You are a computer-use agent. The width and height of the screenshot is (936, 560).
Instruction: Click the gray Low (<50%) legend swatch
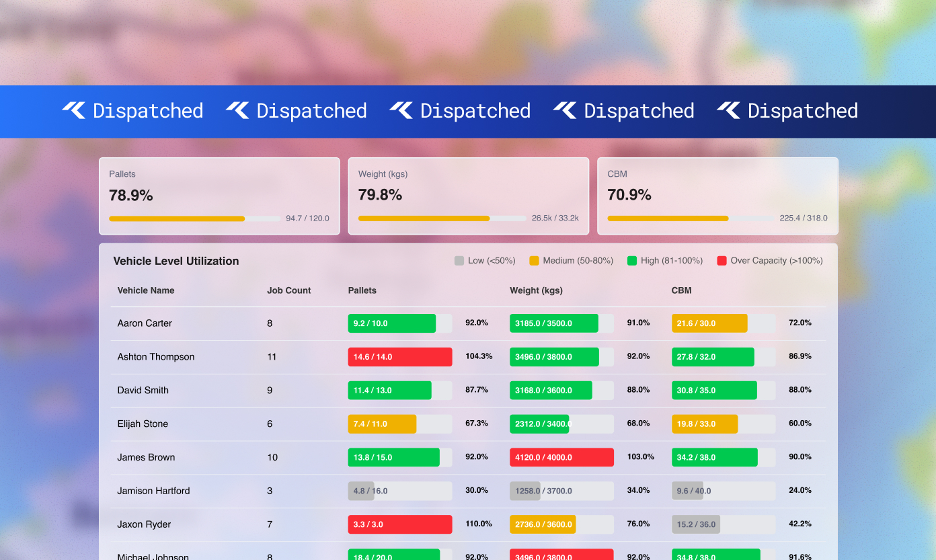point(459,261)
